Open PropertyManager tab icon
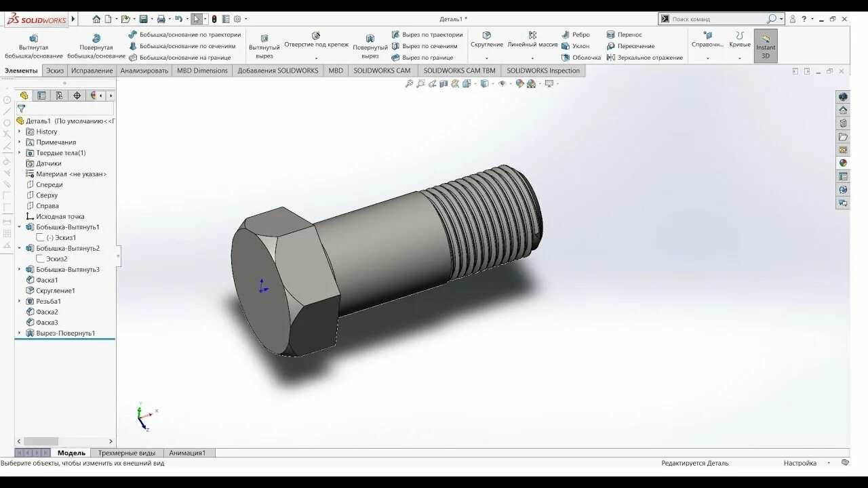This screenshot has width=868, height=488. (x=42, y=96)
